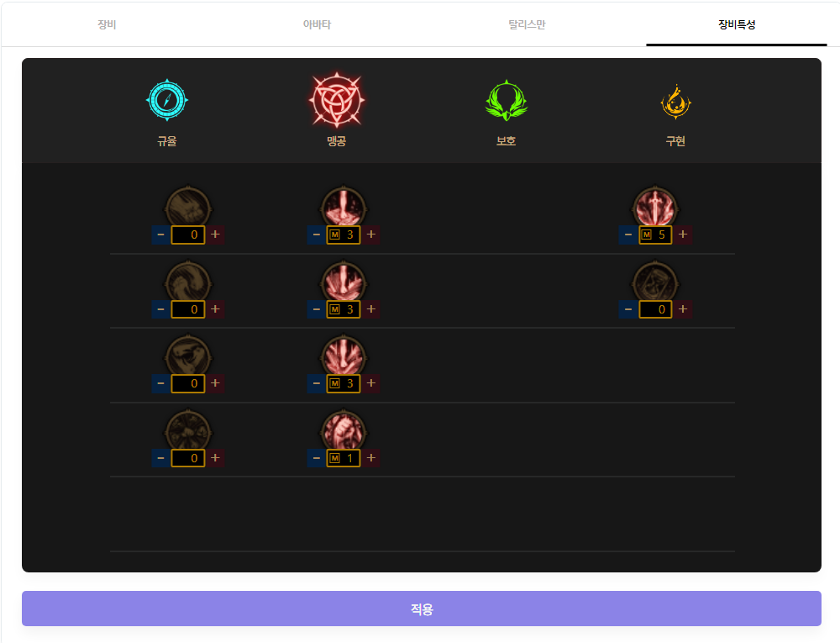Decrease third 규율 skill with minus
The image size is (840, 643).
(x=160, y=383)
